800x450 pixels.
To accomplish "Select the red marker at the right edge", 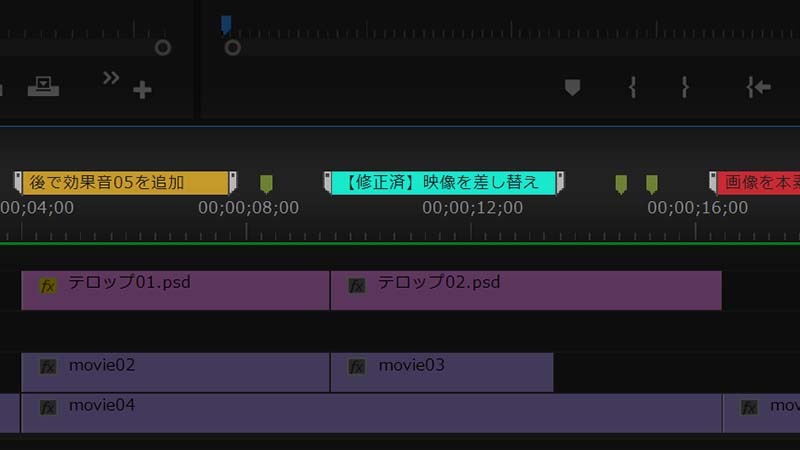I will coord(758,182).
